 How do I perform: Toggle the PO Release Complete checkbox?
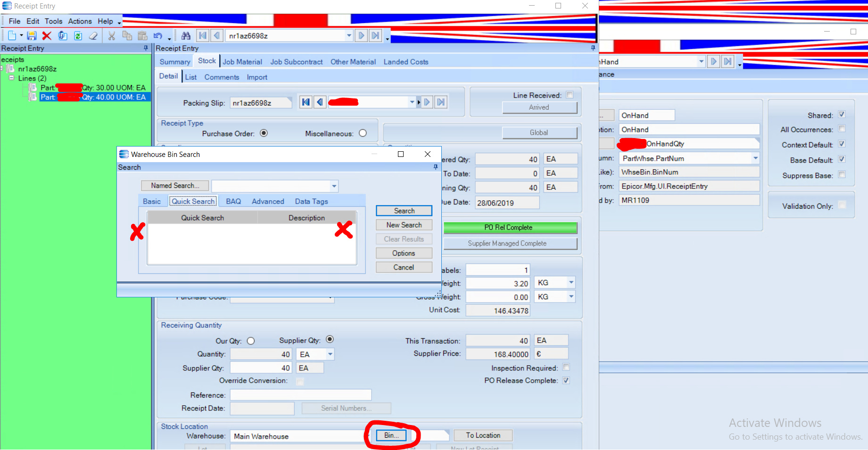[x=566, y=380]
